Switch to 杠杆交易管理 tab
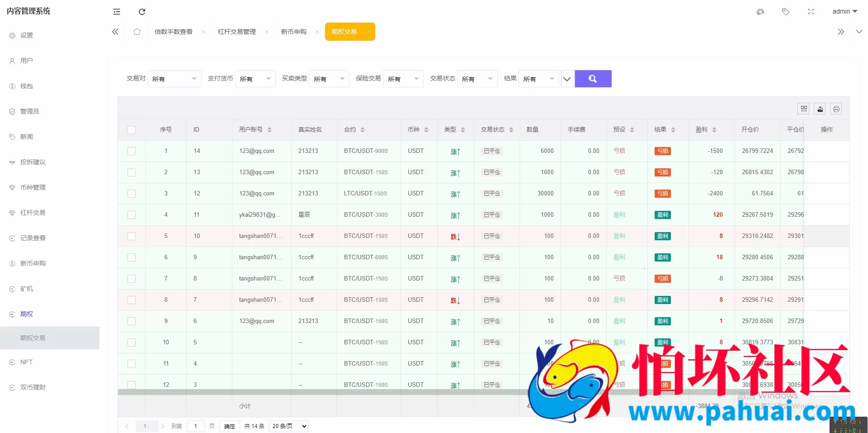Screen dimensions: 868x433 click(x=237, y=32)
